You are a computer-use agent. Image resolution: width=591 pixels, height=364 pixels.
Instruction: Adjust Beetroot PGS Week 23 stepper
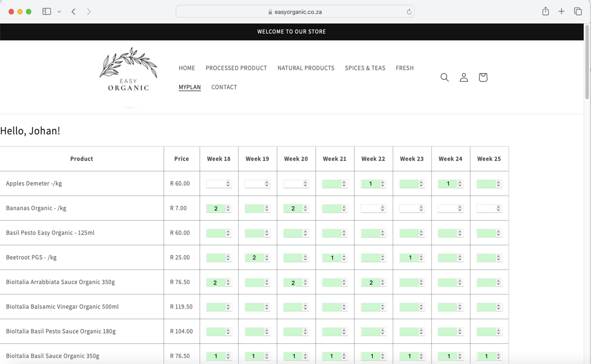tap(421, 258)
